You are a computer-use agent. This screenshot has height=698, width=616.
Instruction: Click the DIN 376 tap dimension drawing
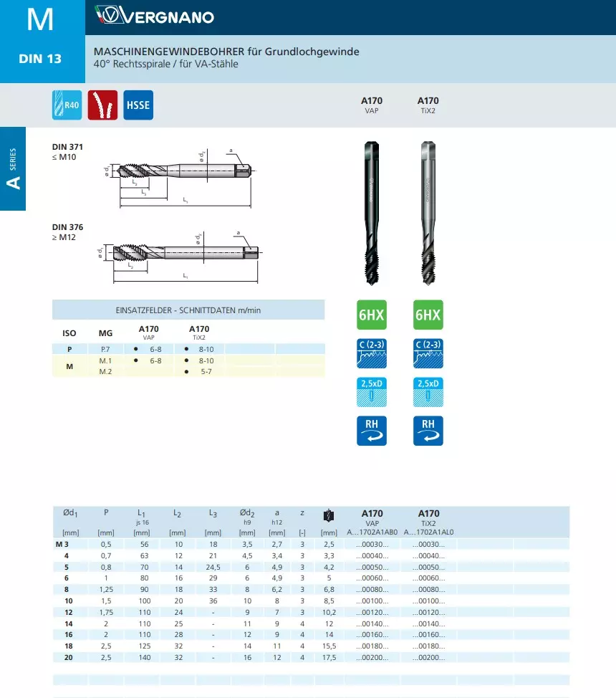183,254
